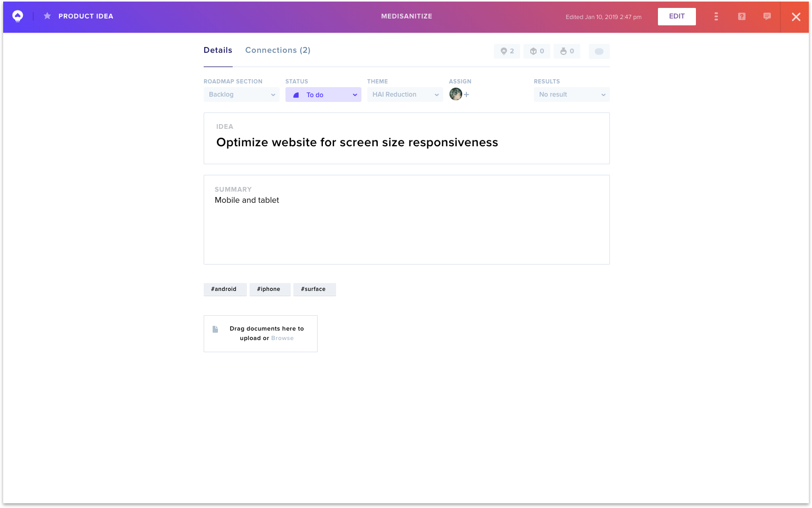Viewport: 812px width, 508px height.
Task: Select the #iphone tag
Action: [270, 289]
